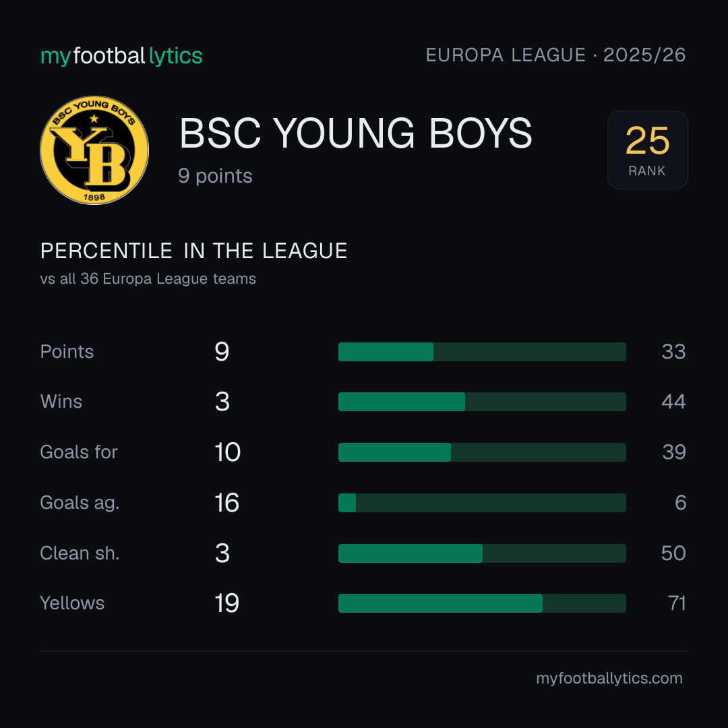Click the Clean sh. percentile bar
728x728 pixels.
[x=482, y=553]
